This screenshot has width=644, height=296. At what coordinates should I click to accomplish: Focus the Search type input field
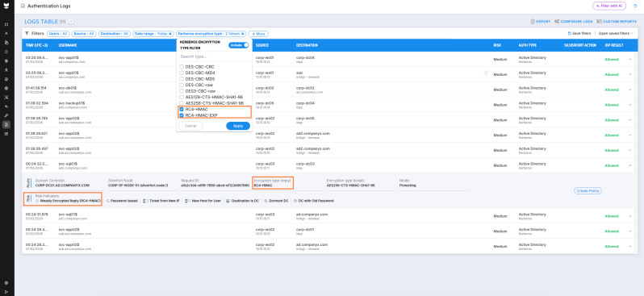pyautogui.click(x=214, y=56)
